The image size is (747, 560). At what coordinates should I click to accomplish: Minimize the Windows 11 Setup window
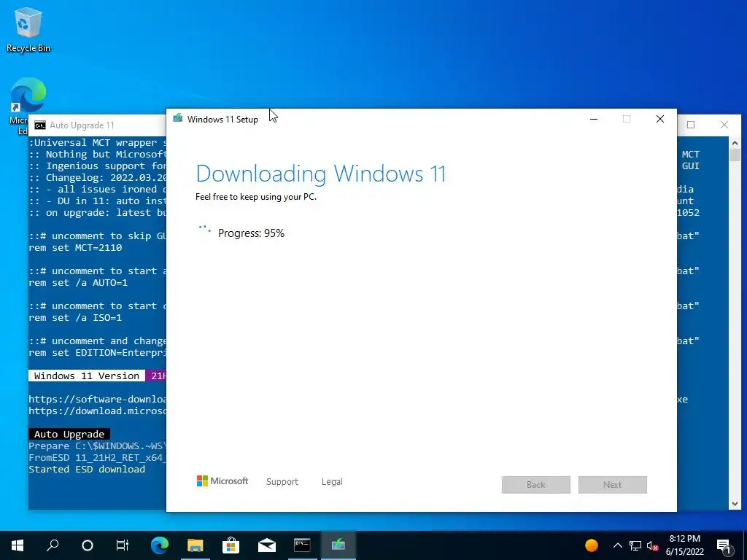(x=594, y=119)
